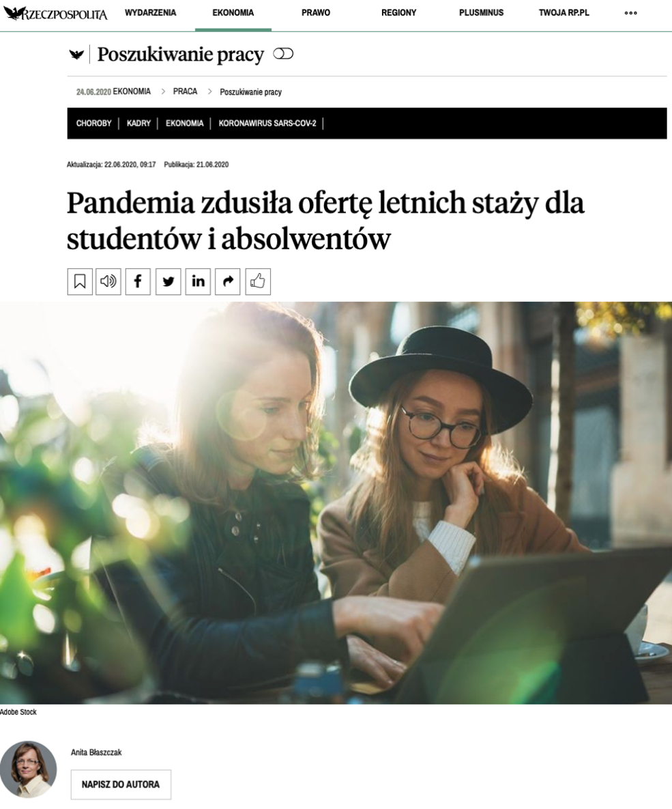Like the article with thumbs-up icon

click(258, 282)
